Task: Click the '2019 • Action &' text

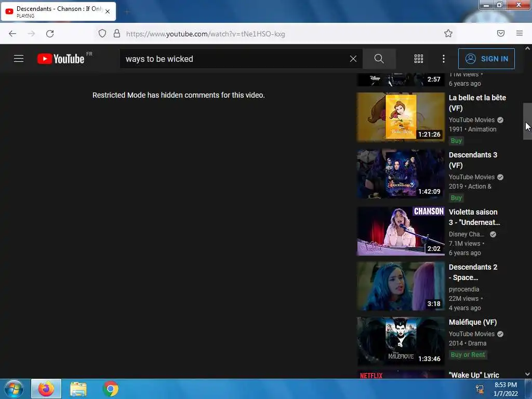Action: click(x=470, y=187)
